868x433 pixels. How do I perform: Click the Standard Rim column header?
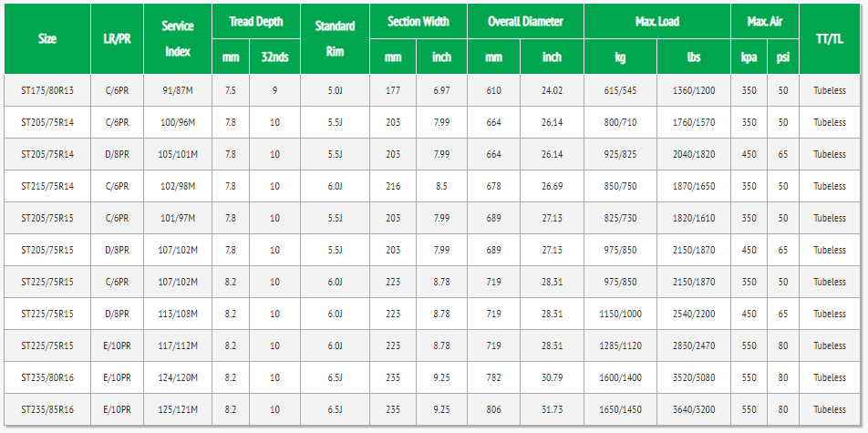335,39
